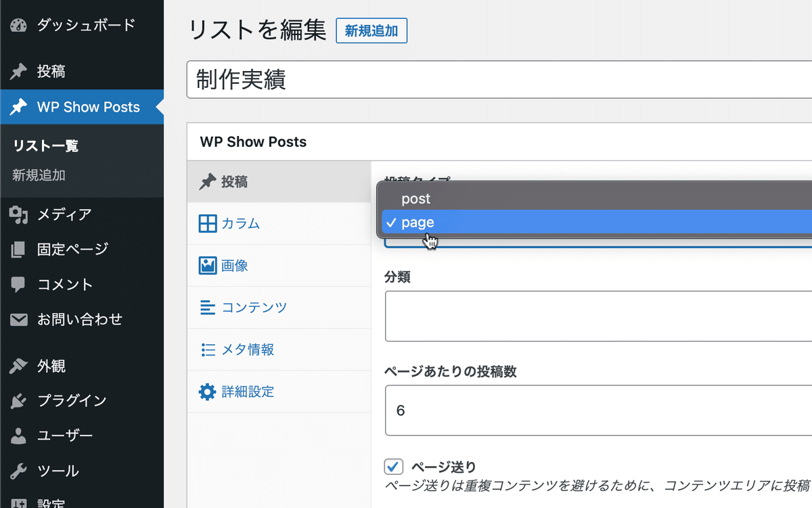The width and height of the screenshot is (812, 508).
Task: Open the お問い合わせ menu
Action: click(82, 319)
